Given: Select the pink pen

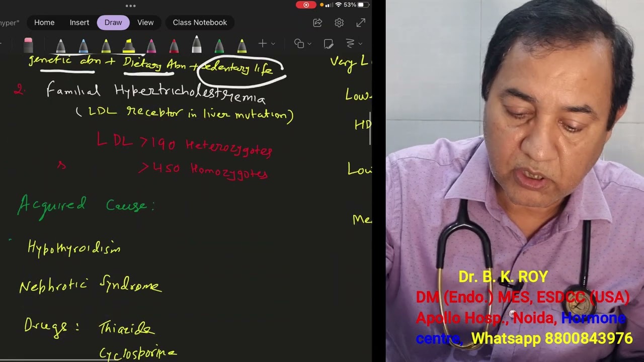Looking at the screenshot, I should coord(151,46).
